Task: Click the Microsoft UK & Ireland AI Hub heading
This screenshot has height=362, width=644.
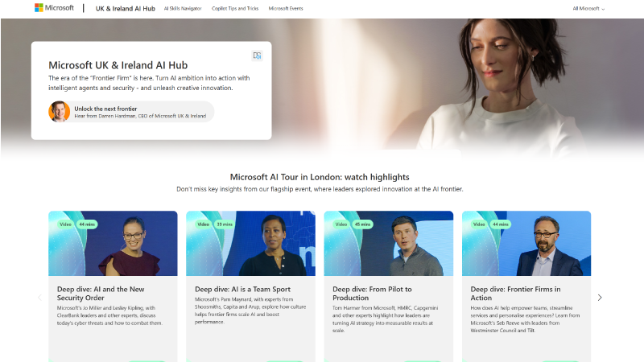Action: point(118,65)
